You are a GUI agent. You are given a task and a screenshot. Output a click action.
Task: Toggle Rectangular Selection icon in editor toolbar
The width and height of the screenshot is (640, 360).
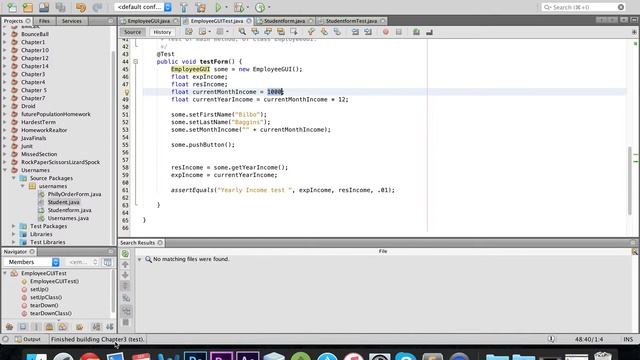click(293, 31)
